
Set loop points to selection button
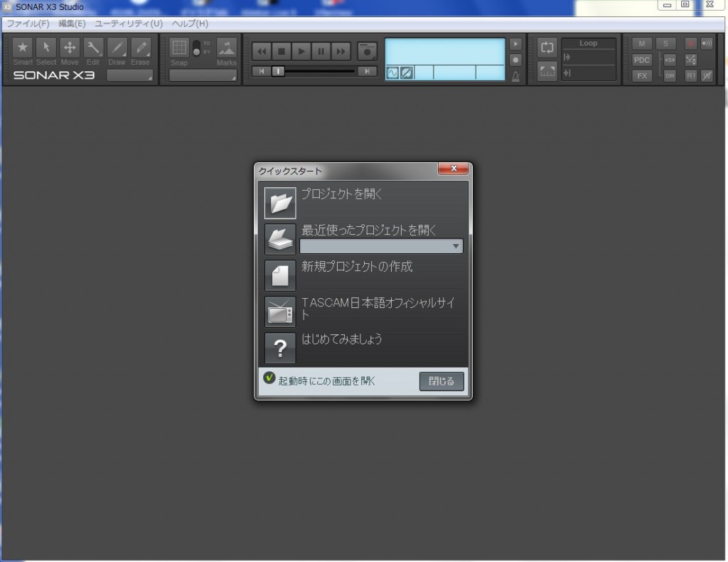click(x=547, y=71)
